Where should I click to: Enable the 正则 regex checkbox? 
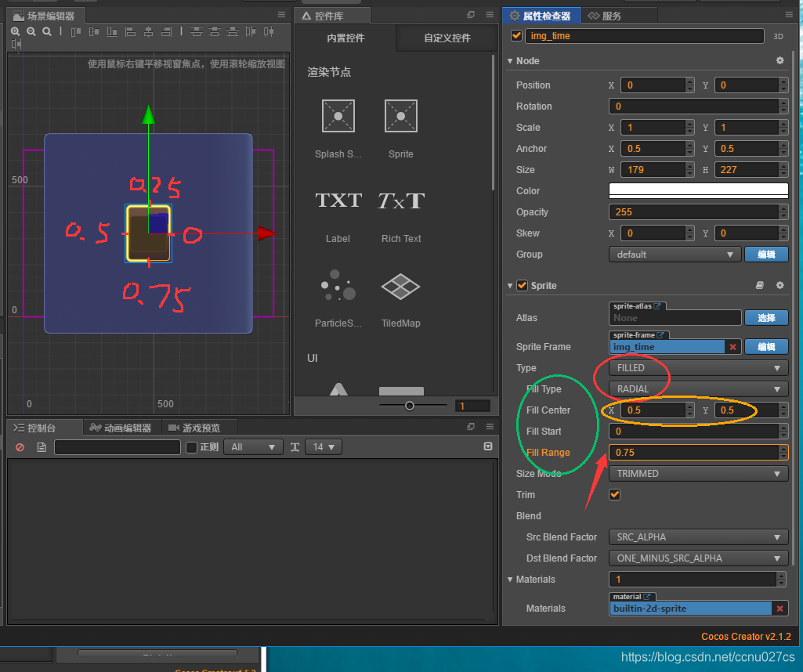(x=191, y=447)
